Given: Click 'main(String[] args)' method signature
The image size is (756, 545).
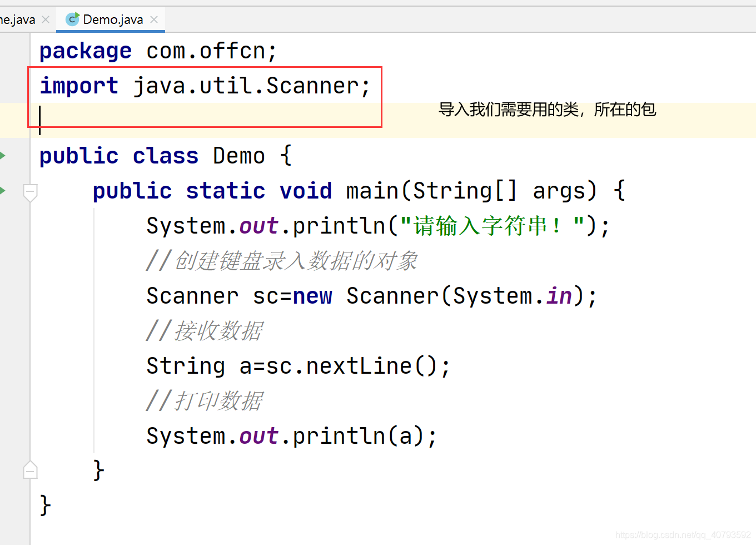Looking at the screenshot, I should coord(471,191).
